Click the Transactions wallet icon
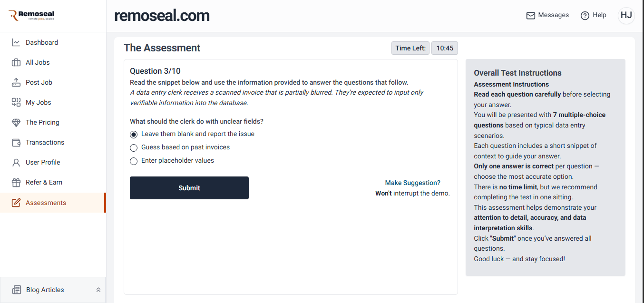The height and width of the screenshot is (303, 644). (x=16, y=142)
